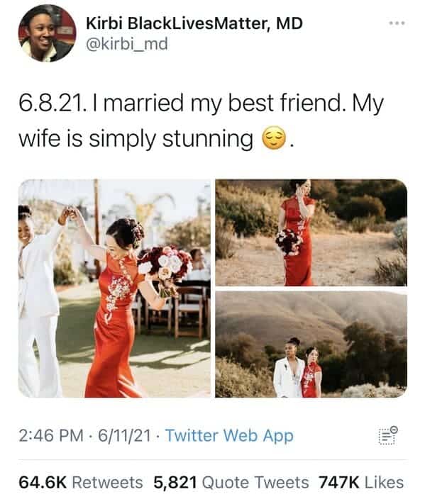Click the 2:46 PM timestamp
425x504 pixels.
coord(51,435)
